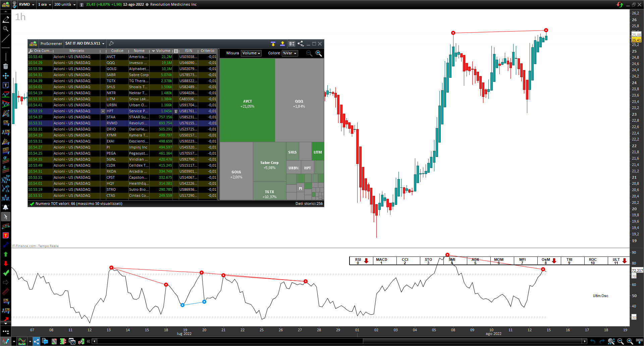Viewport: 644px width, 346px height.
Task: Click the indicators wave chart icon
Action: tap(22, 341)
